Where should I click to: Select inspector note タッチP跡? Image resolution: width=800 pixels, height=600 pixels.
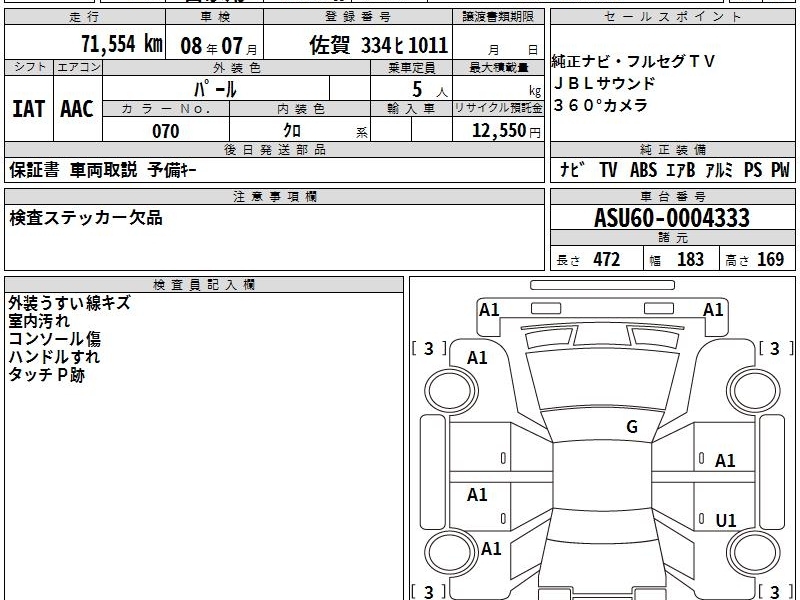[46, 375]
